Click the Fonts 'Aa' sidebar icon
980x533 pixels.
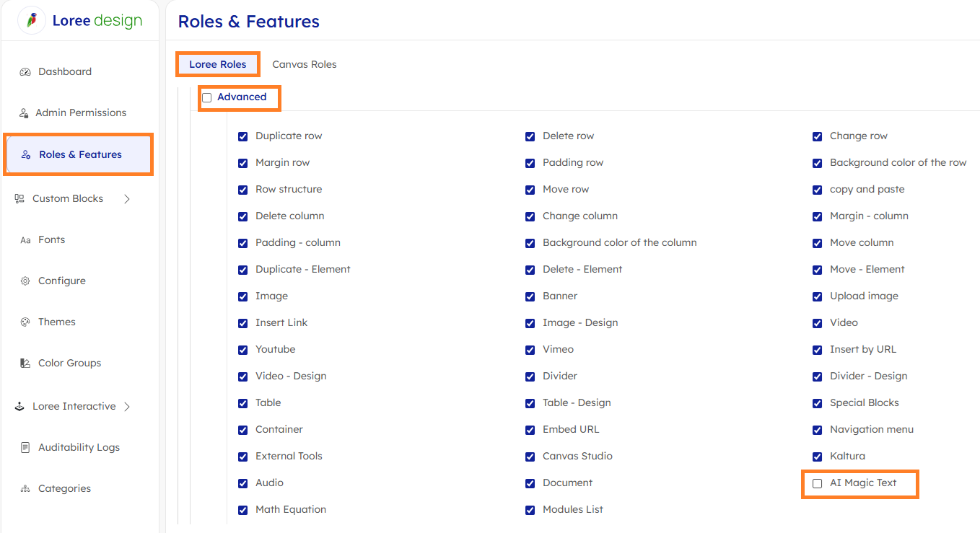click(x=25, y=240)
